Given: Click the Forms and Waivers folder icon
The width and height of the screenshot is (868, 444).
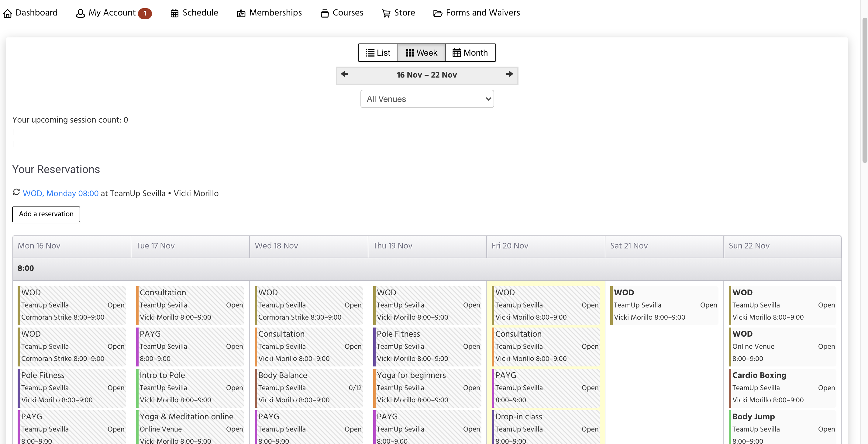Looking at the screenshot, I should point(437,13).
